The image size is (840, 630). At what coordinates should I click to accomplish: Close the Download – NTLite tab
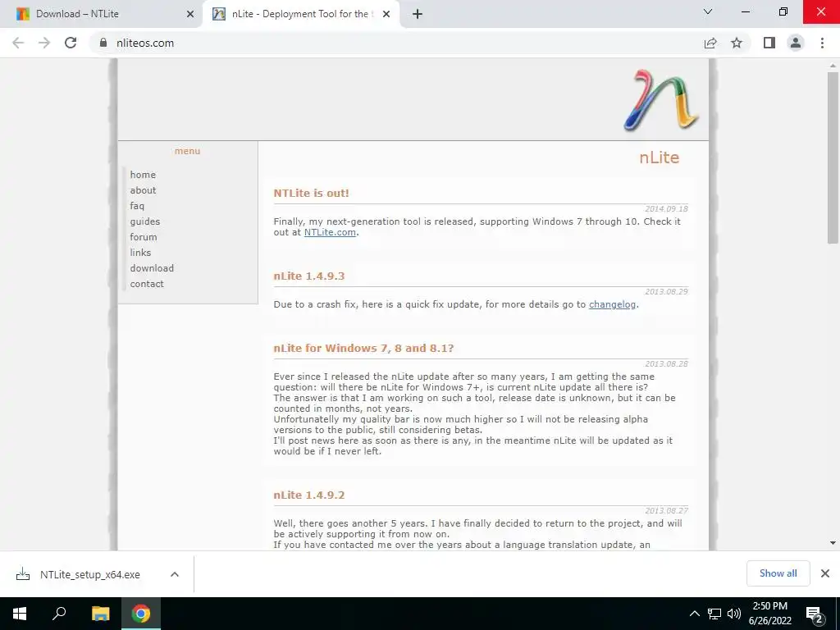point(190,15)
